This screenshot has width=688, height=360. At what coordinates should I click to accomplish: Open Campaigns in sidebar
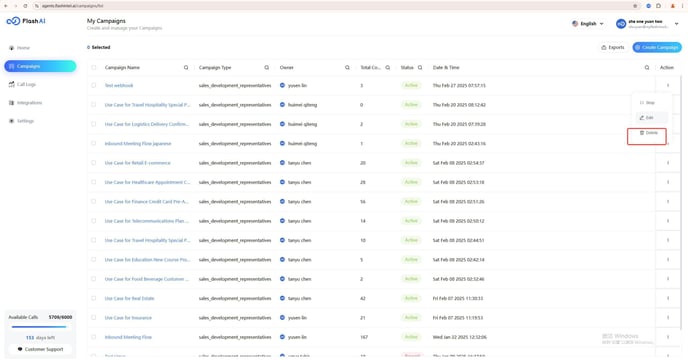40,66
